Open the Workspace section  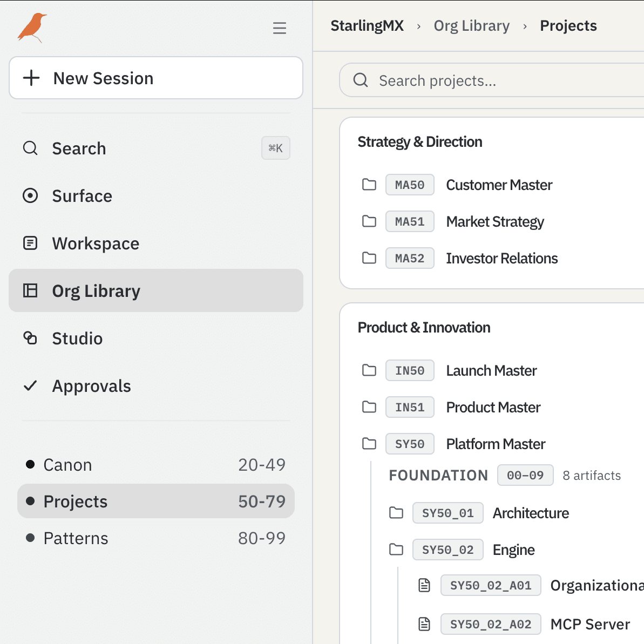coord(156,243)
